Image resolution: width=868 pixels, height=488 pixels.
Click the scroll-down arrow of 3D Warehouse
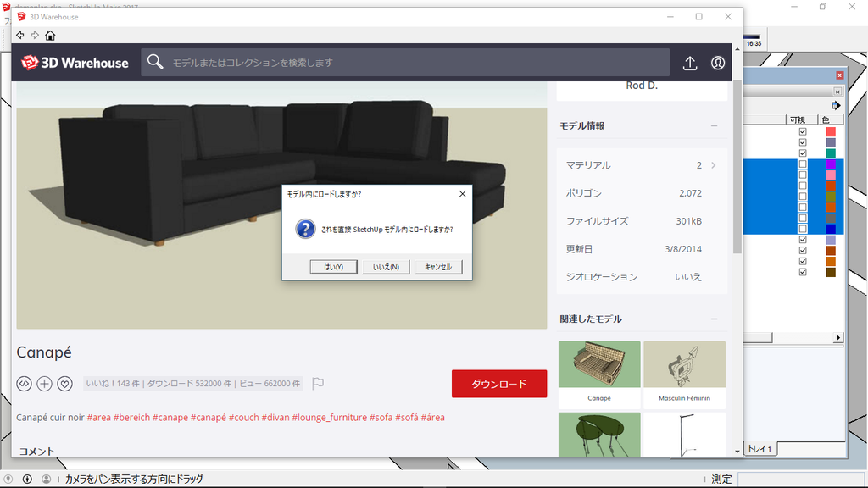pos(737,452)
